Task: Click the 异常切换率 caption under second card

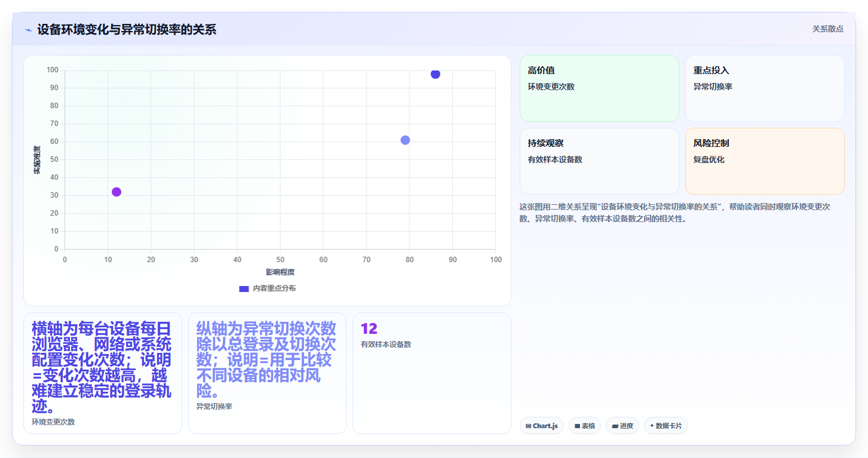Action: click(214, 407)
